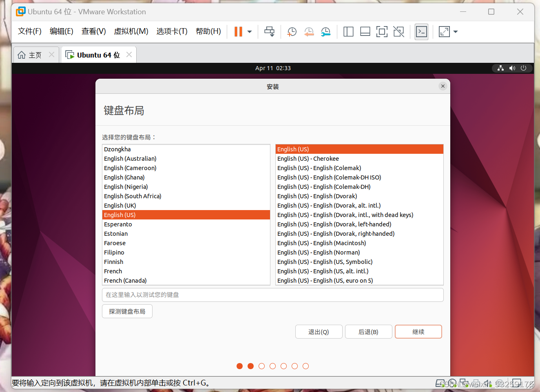
Task: Click the Ubuntu volume icon
Action: (x=512, y=68)
